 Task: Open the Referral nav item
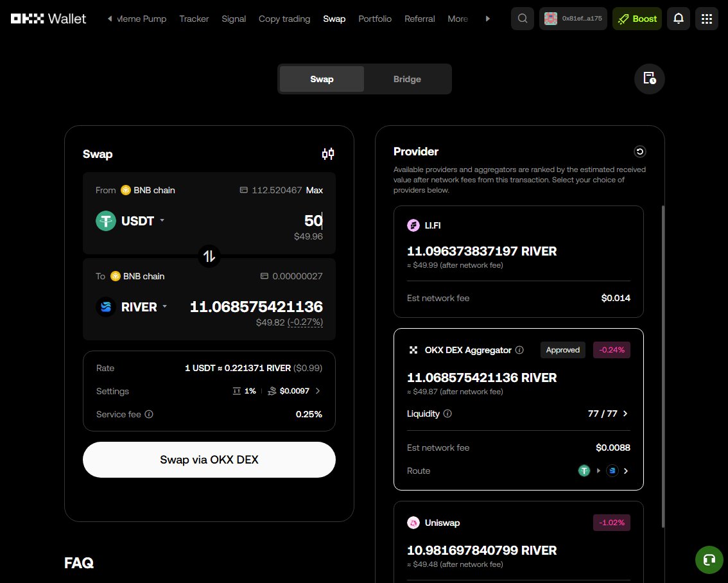point(420,19)
